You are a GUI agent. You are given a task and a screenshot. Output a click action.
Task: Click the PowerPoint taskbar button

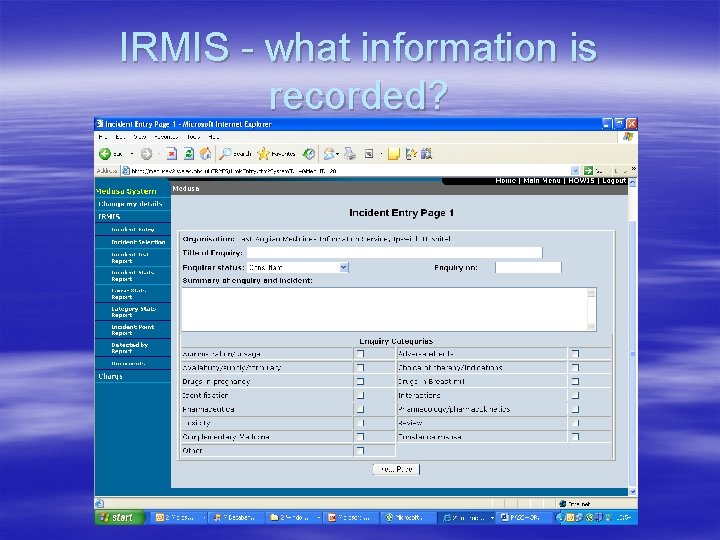(x=351, y=518)
